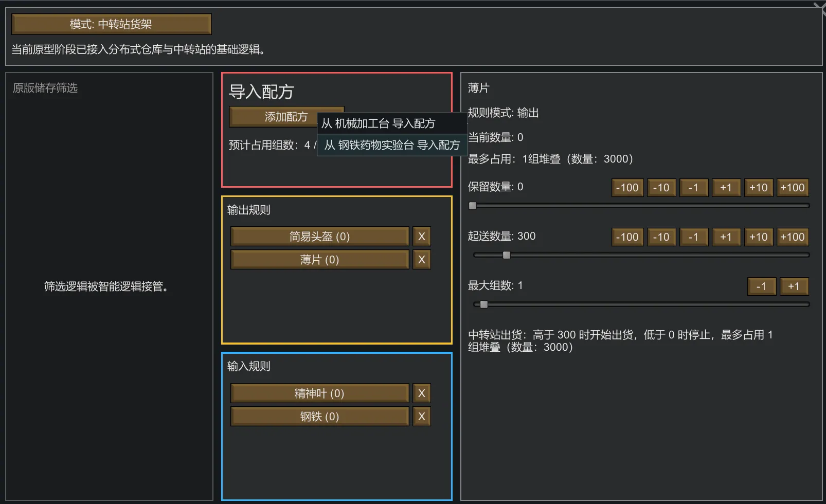
Task: Choose 从 钢铁药物实验台 导入配方 menu entry
Action: pyautogui.click(x=392, y=145)
